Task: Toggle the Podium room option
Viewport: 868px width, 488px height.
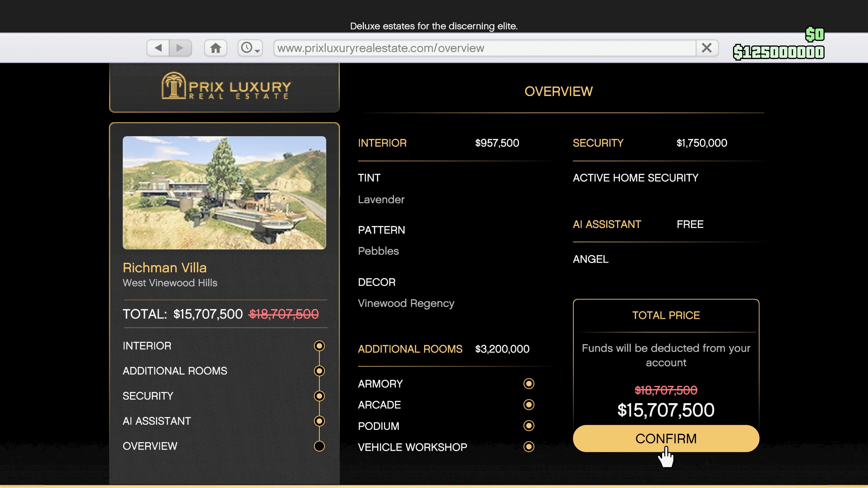Action: pyautogui.click(x=529, y=426)
